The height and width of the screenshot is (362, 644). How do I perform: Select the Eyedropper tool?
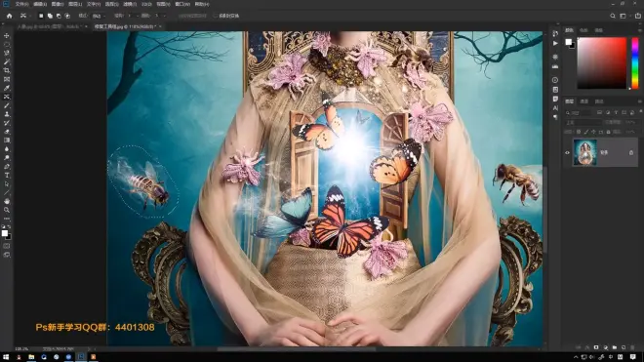[7, 88]
